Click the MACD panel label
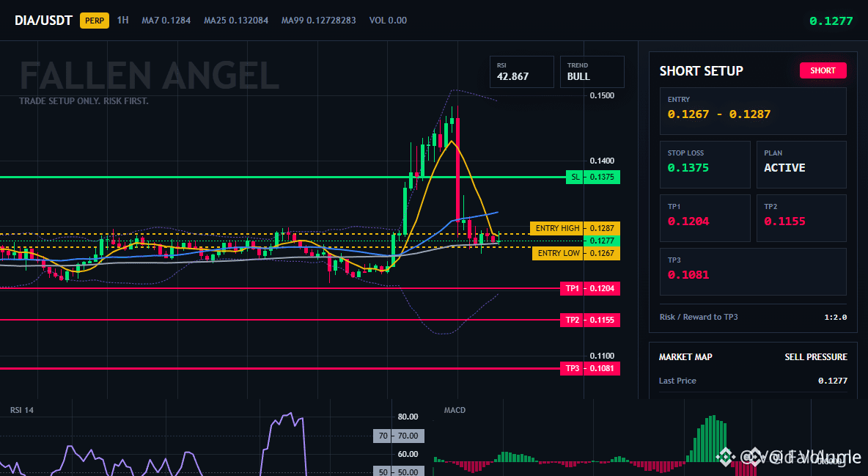Viewport: 868px width, 476px height. [455, 410]
